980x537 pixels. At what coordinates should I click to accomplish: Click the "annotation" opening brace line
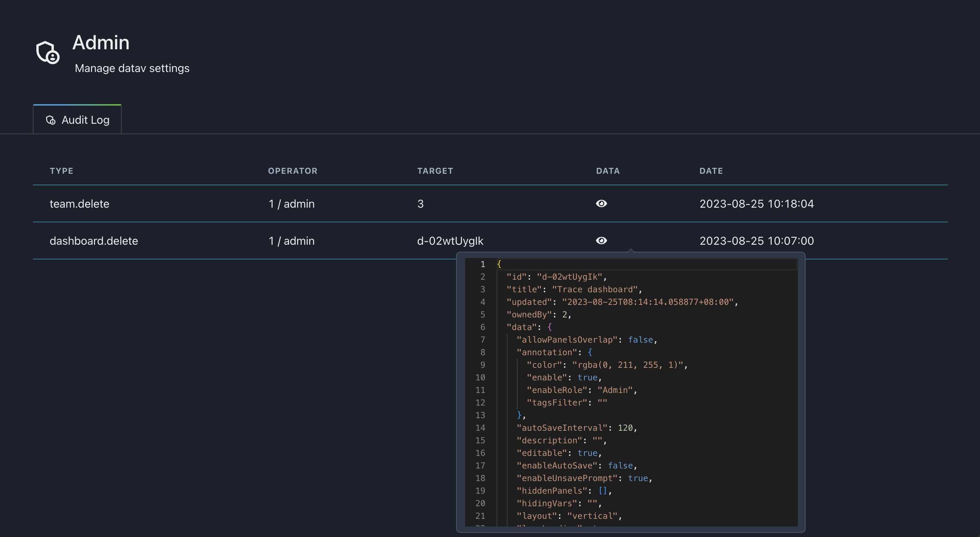[x=554, y=352]
